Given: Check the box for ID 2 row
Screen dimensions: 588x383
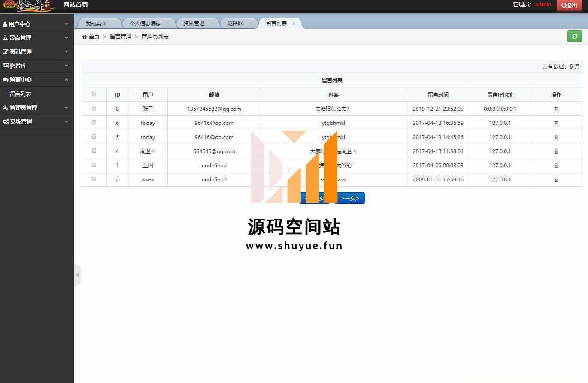Looking at the screenshot, I should click(x=94, y=179).
